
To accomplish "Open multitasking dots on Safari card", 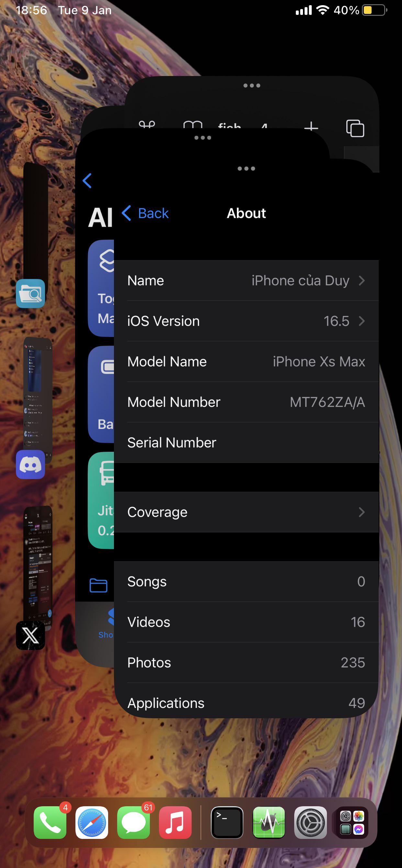I will 251,86.
